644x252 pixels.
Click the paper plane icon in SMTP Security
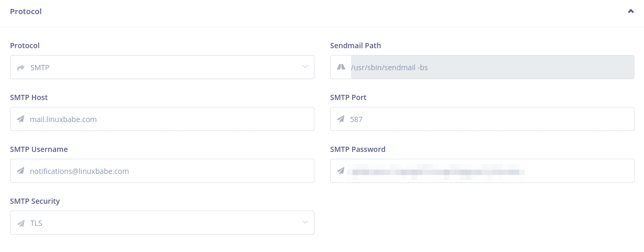tap(21, 223)
